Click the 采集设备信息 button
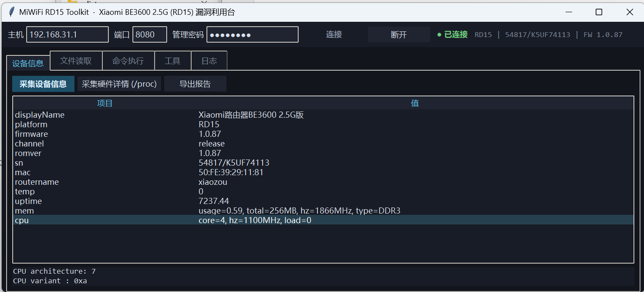The width and height of the screenshot is (644, 292). click(x=43, y=84)
